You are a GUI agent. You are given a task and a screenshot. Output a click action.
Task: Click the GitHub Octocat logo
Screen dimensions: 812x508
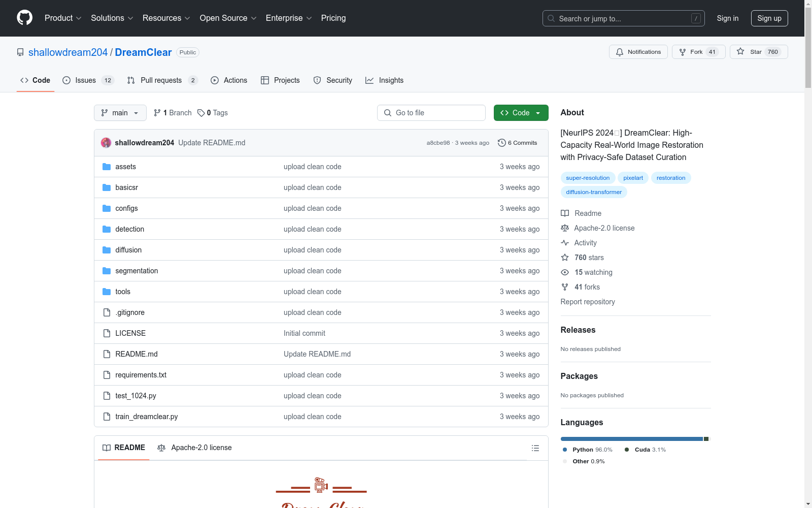[24, 18]
